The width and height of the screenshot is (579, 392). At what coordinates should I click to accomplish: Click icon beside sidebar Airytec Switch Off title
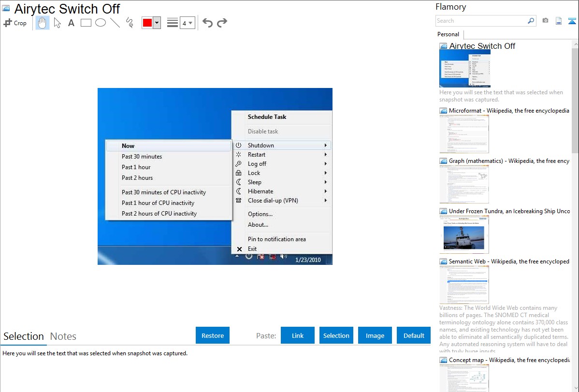coord(443,46)
